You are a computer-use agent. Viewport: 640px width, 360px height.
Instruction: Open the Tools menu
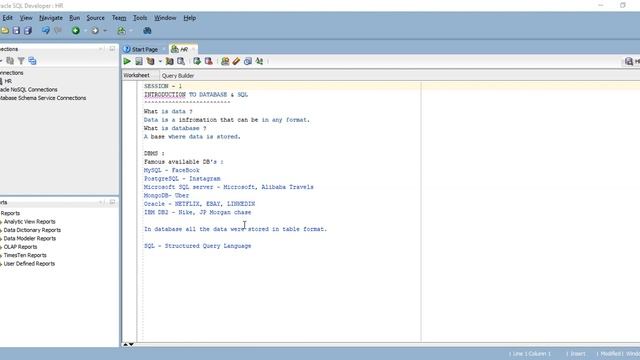(140, 18)
